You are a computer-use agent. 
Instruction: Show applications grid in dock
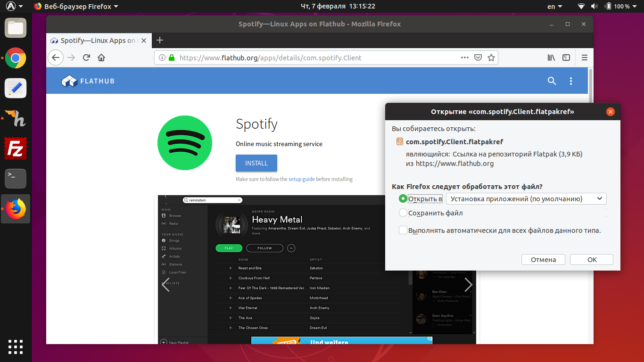[x=16, y=346]
